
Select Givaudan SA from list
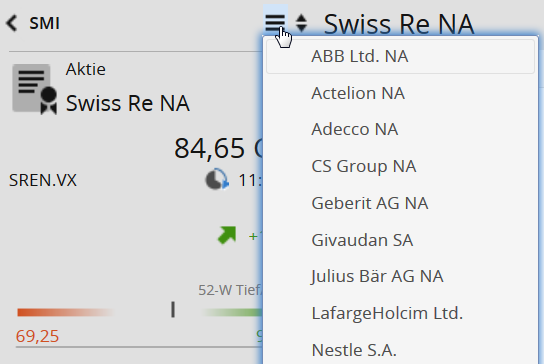[x=400, y=240]
